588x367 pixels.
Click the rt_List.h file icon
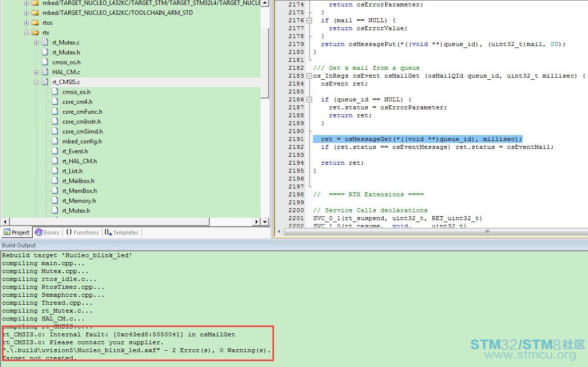coord(55,171)
